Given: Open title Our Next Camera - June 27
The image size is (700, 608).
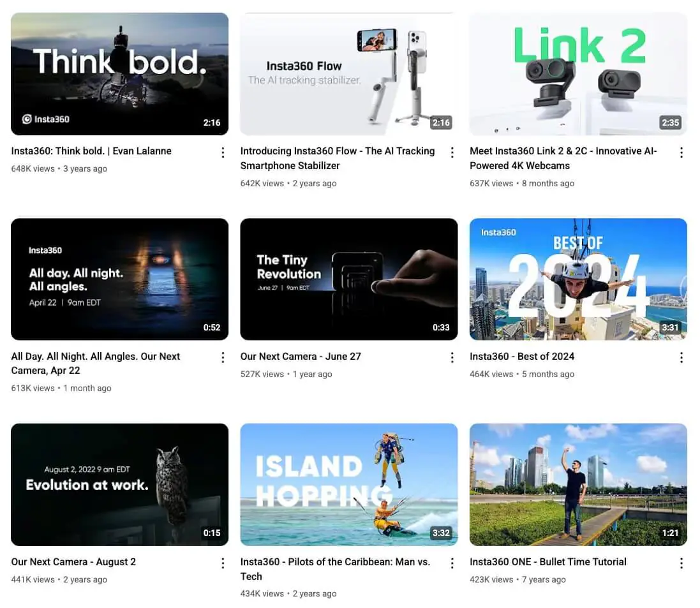Looking at the screenshot, I should point(301,356).
